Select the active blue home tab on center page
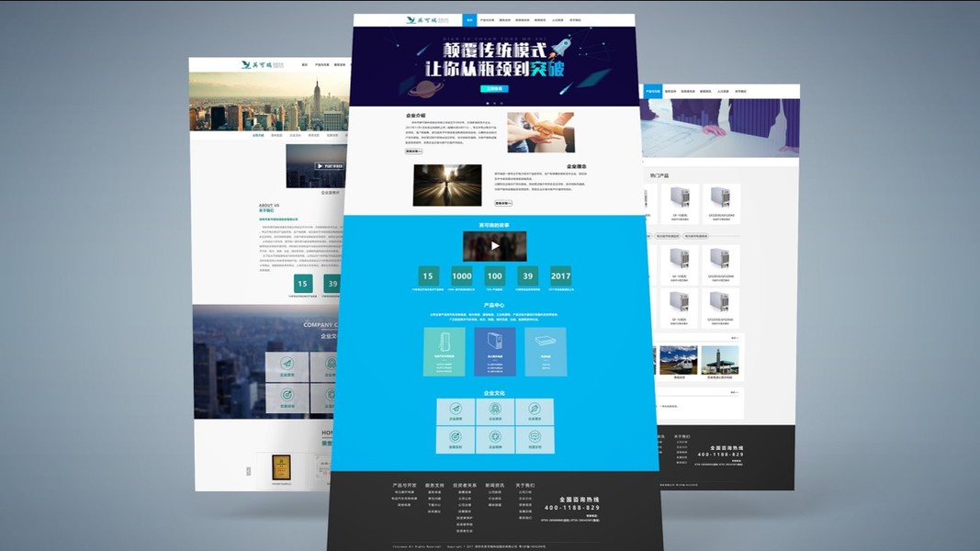 (469, 20)
